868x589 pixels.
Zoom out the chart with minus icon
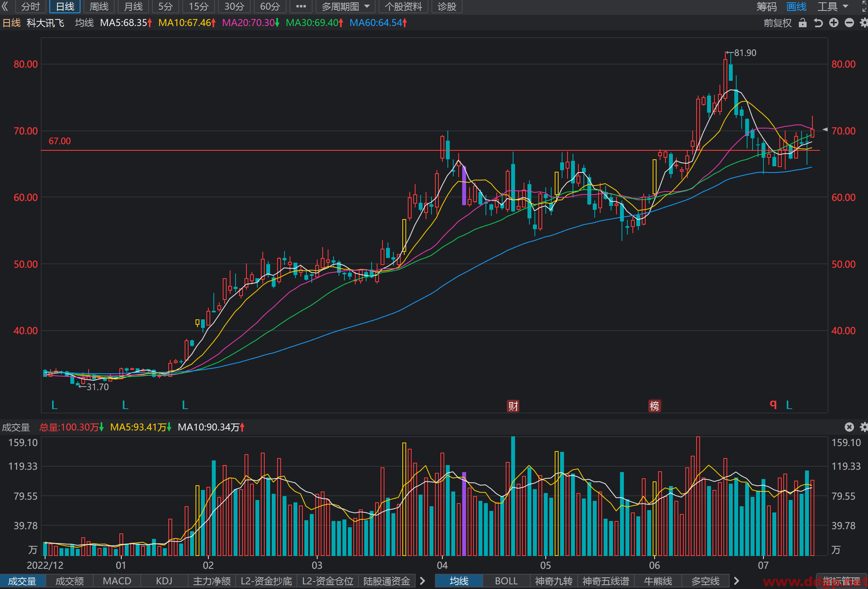[x=849, y=23]
